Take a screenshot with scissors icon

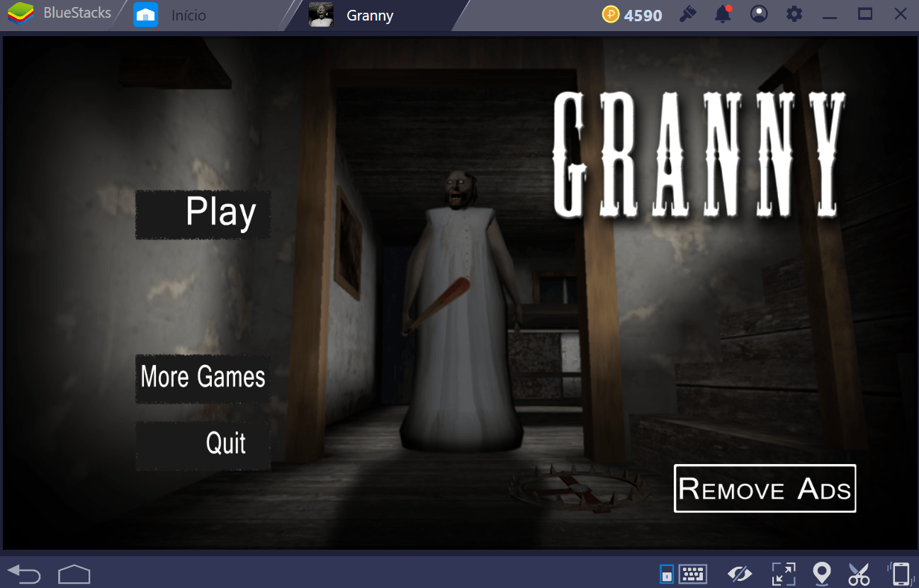click(x=859, y=573)
